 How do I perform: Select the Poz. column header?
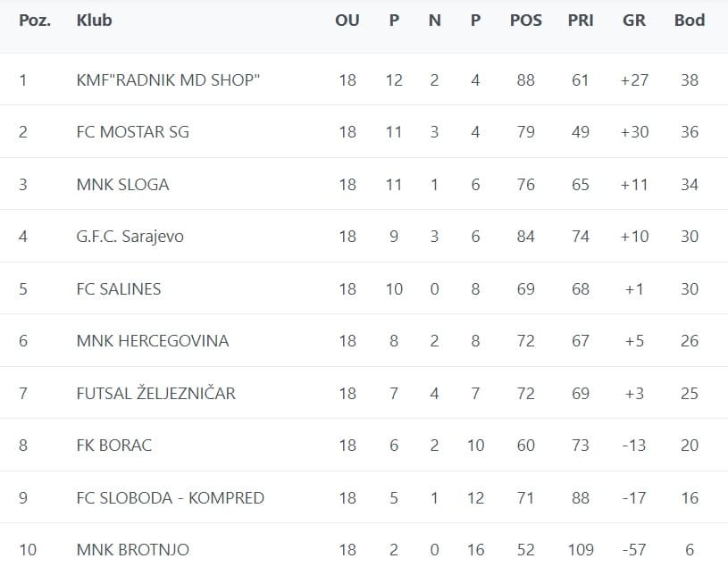tap(35, 21)
